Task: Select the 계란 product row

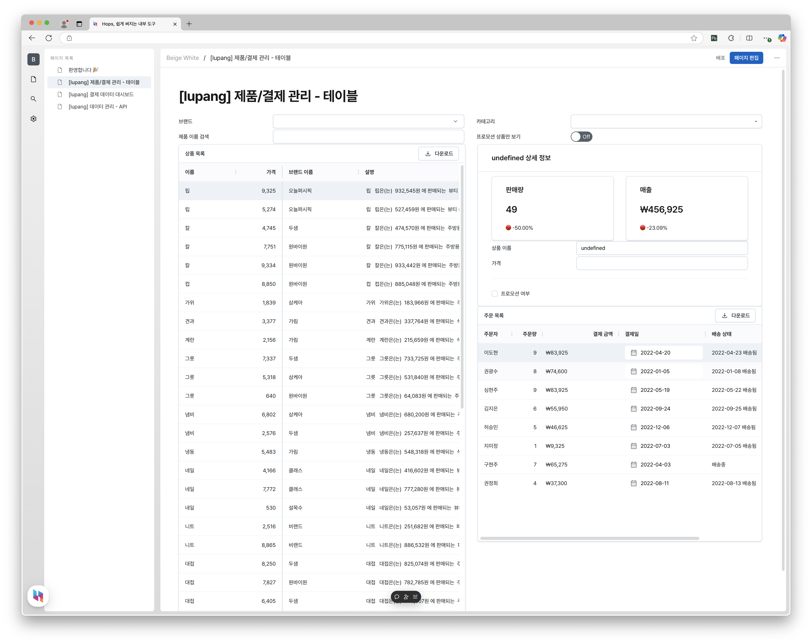Action: coord(319,340)
